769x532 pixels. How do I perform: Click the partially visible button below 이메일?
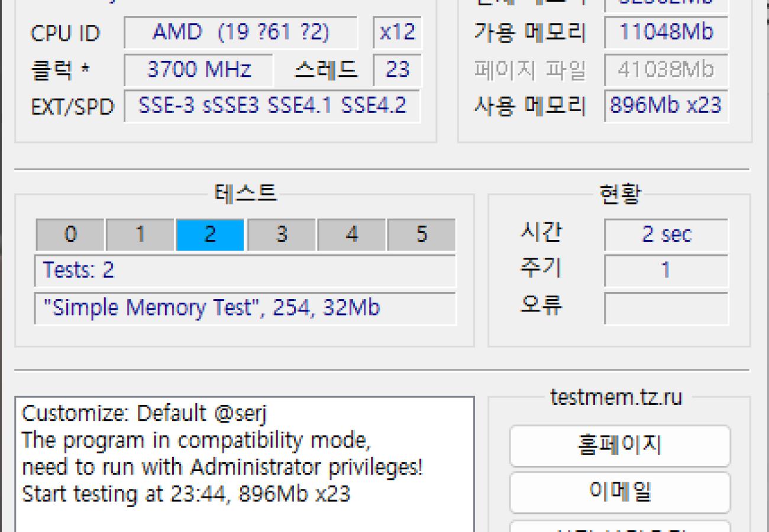pos(620,528)
